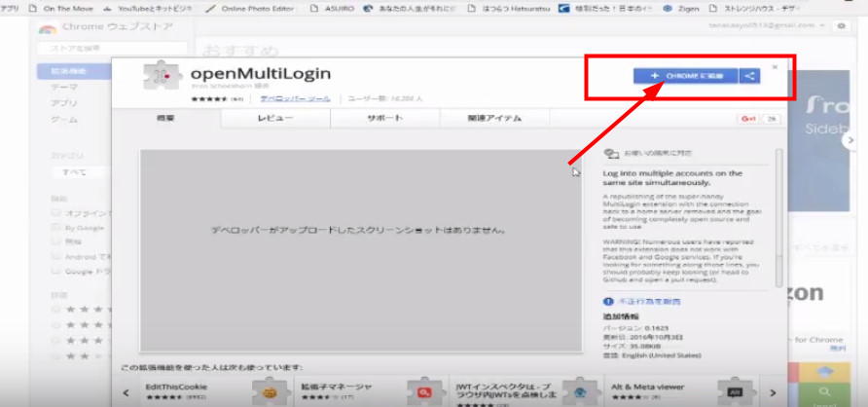Click the デベロッパー ツール category link
This screenshot has height=407, width=868.
[x=296, y=98]
